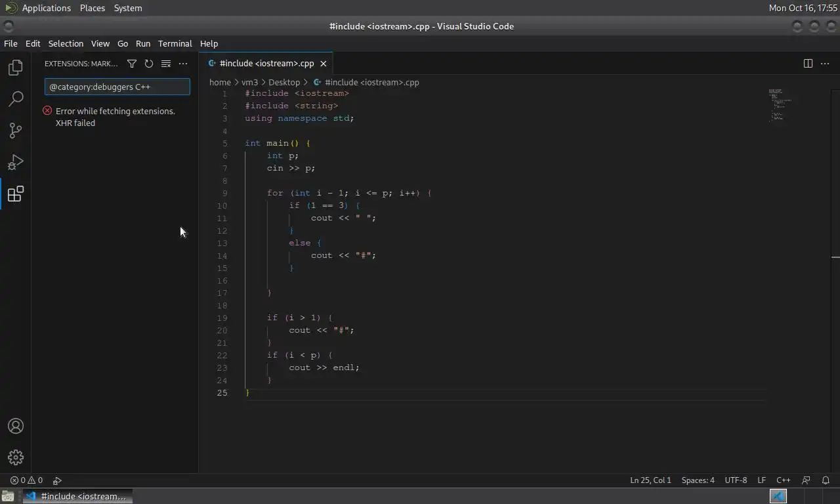
Task: Open the Go menu
Action: (123, 43)
